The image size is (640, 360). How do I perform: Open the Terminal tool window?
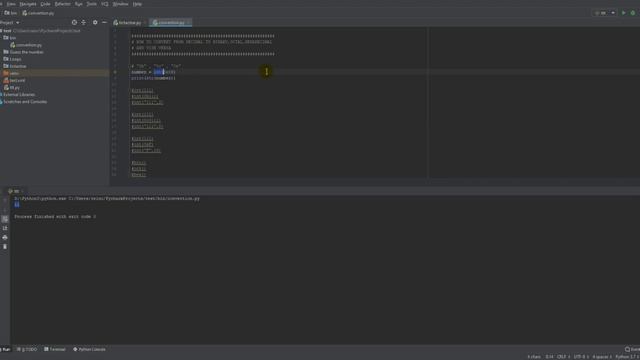point(55,349)
